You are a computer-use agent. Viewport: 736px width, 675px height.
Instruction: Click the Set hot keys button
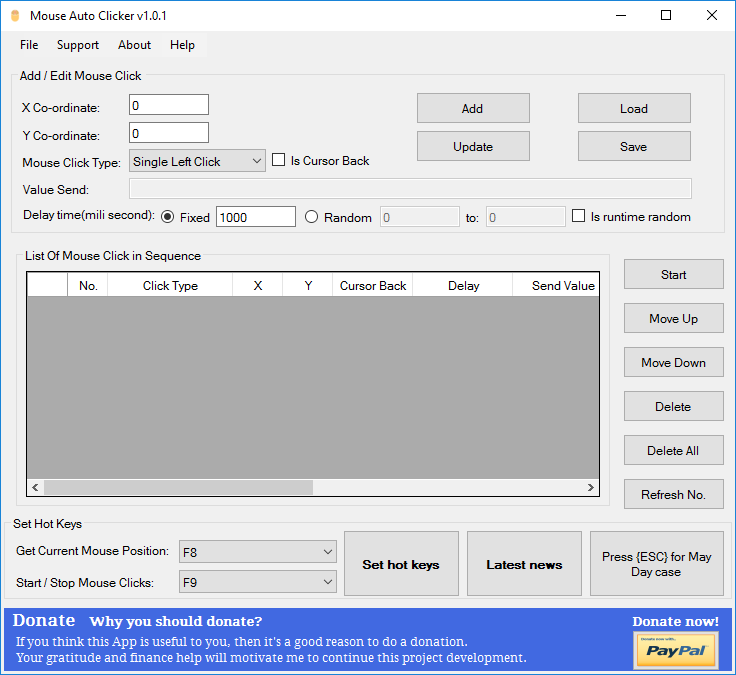coord(401,564)
